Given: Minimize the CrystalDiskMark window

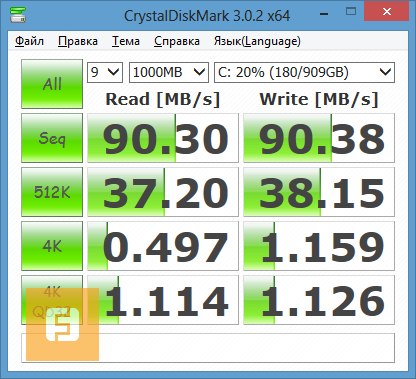Looking at the screenshot, I should coord(324,14).
